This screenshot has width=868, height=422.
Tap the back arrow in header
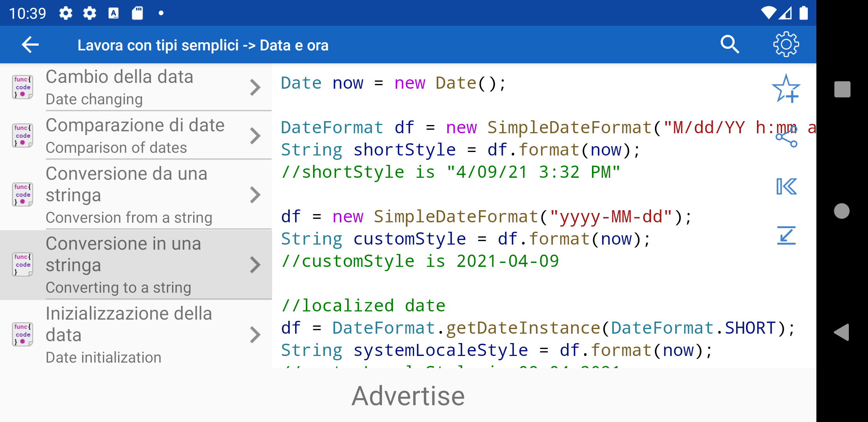tap(30, 45)
